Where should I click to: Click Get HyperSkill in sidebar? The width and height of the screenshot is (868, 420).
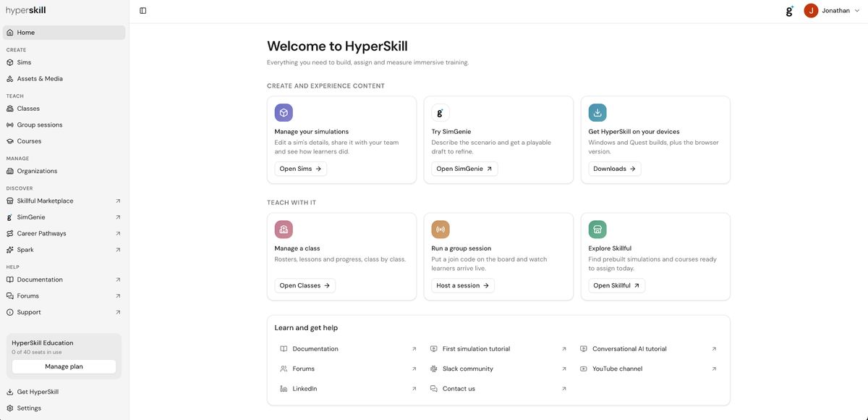coord(64,392)
